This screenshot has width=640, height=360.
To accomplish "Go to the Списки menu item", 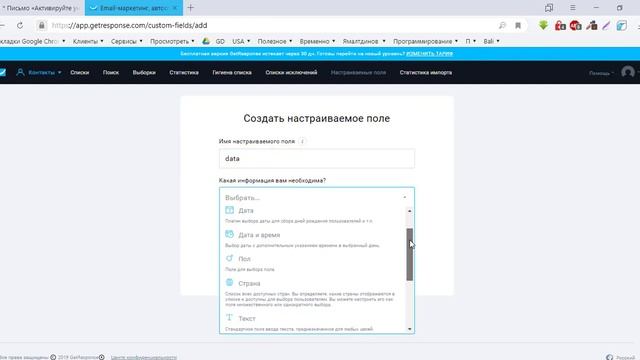I will (80, 72).
